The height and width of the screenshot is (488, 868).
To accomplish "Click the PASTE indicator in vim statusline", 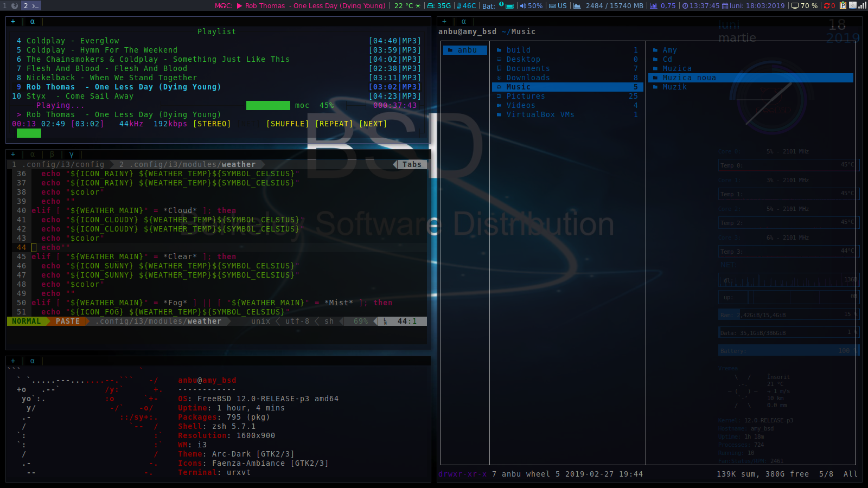I will 67,321.
